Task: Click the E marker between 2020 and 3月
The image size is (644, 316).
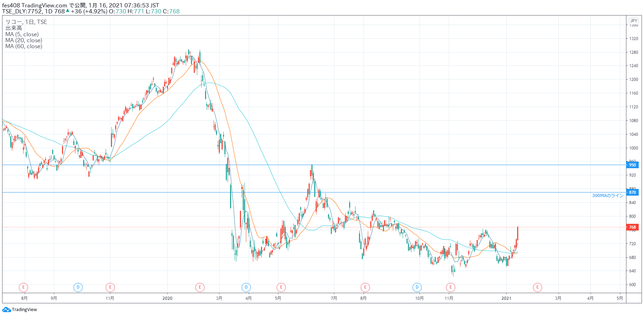Action: pos(200,287)
